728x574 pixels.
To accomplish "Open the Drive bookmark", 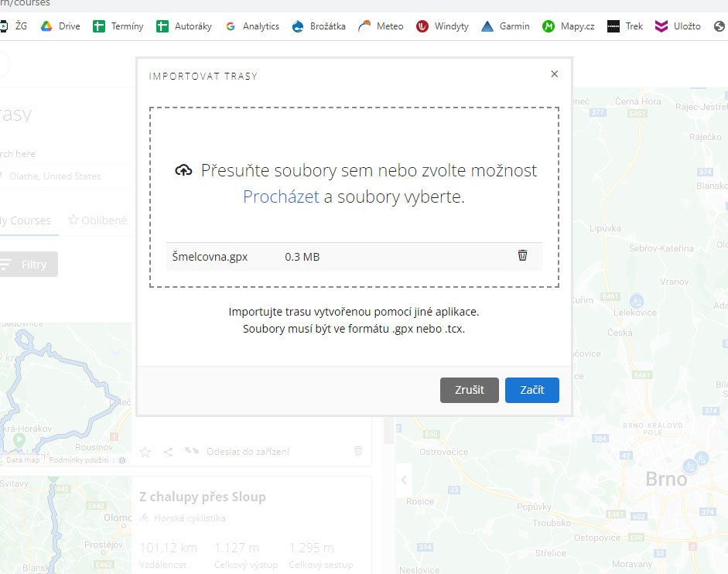I will tap(60, 26).
